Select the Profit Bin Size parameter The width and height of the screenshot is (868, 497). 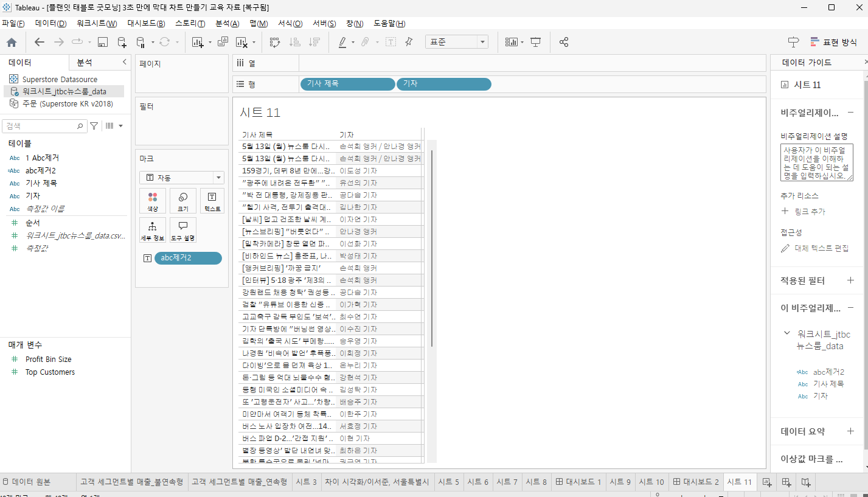coord(48,360)
